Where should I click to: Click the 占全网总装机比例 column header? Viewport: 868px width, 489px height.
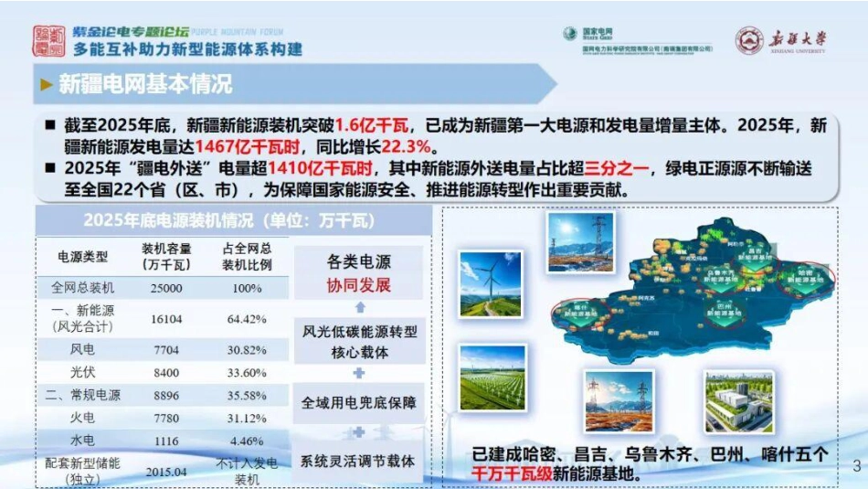point(247,257)
